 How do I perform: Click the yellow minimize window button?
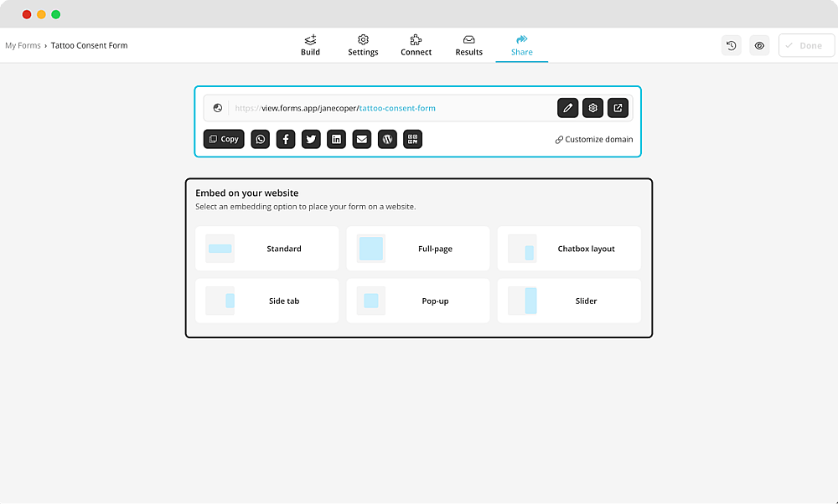pos(41,14)
